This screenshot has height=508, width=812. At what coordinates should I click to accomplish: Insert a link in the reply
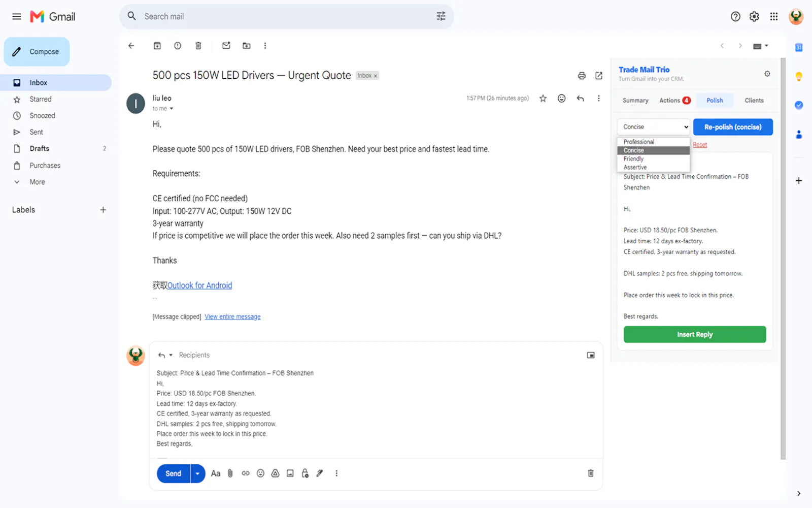pos(246,473)
